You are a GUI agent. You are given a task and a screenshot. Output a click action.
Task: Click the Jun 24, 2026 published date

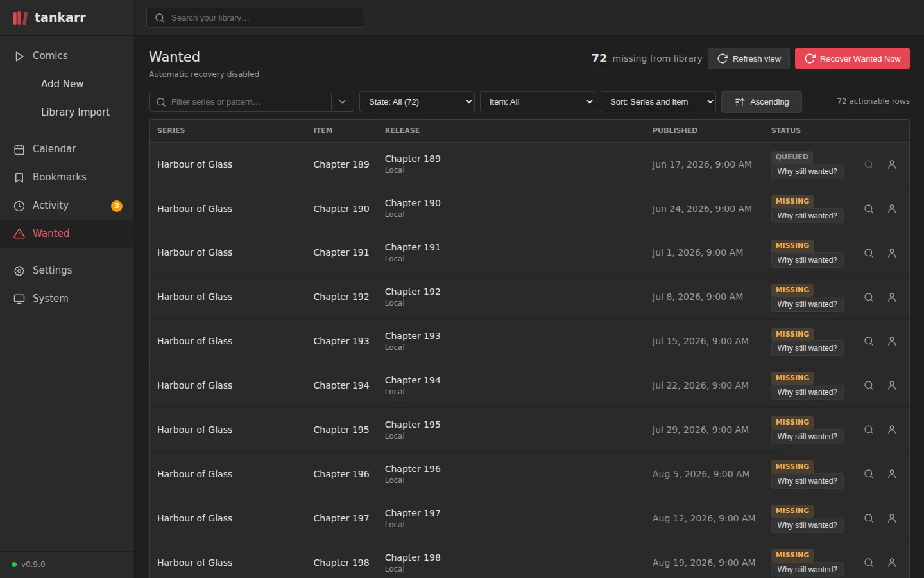702,209
